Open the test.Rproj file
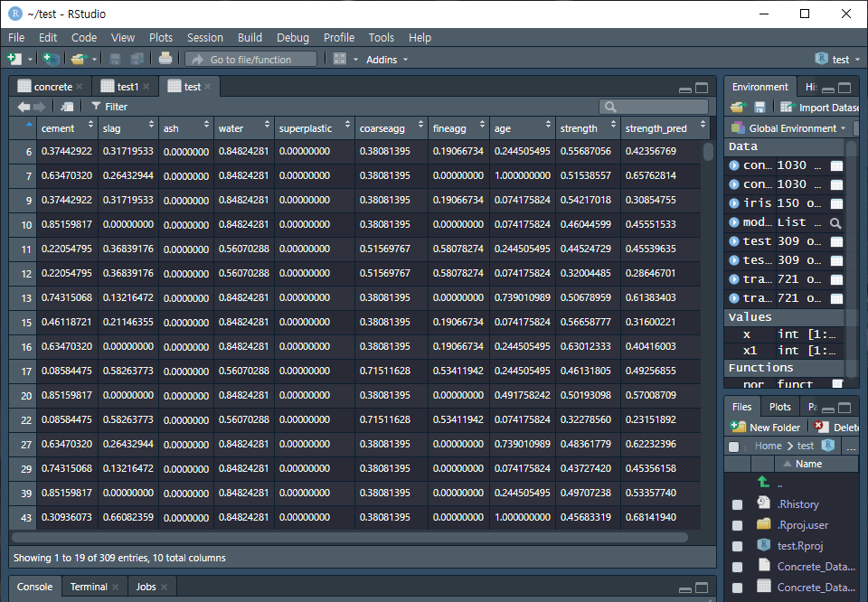The width and height of the screenshot is (868, 602). click(800, 546)
